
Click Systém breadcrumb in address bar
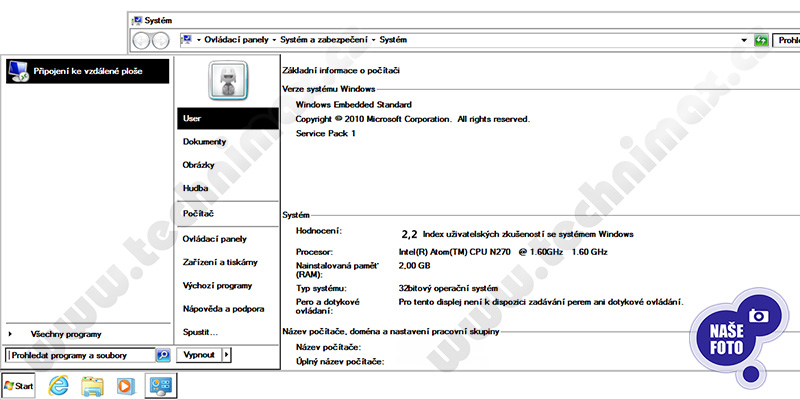click(393, 40)
